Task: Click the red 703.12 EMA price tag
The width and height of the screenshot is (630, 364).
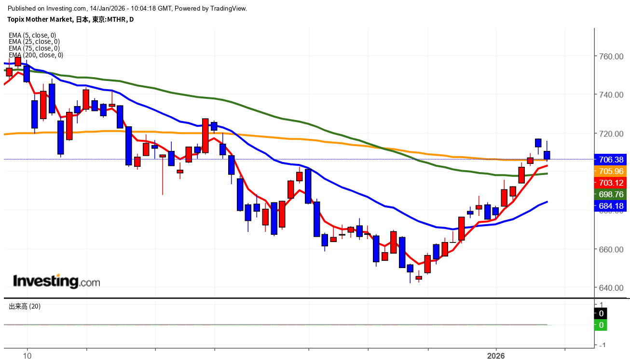Action: (611, 183)
